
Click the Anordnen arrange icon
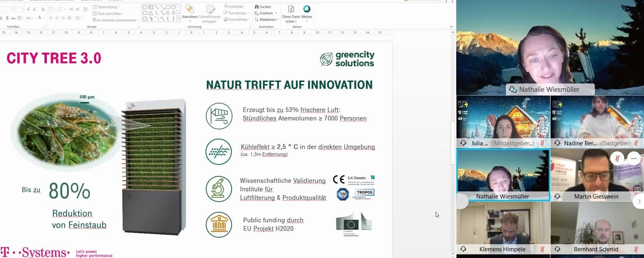189,10
